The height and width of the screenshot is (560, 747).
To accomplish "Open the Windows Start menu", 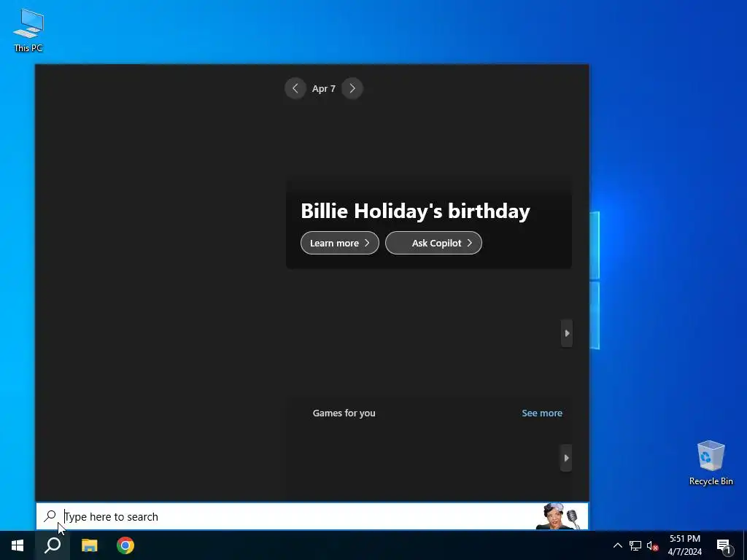I will click(x=18, y=545).
